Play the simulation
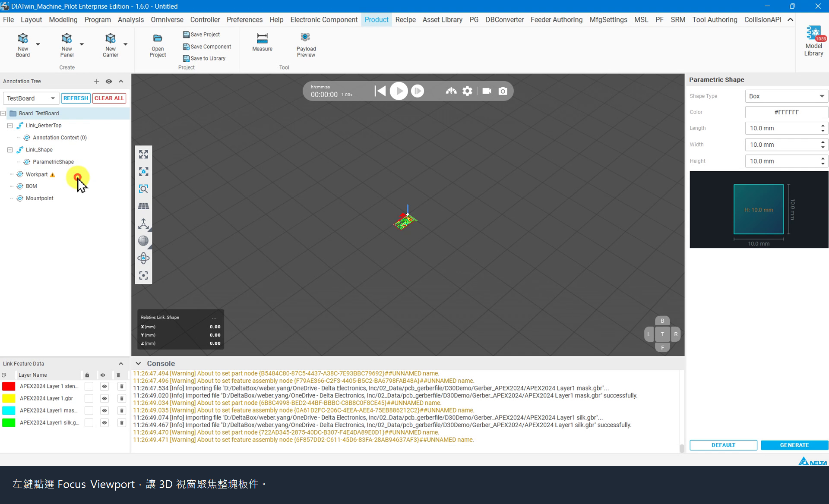Image resolution: width=829 pixels, height=504 pixels. coord(399,91)
